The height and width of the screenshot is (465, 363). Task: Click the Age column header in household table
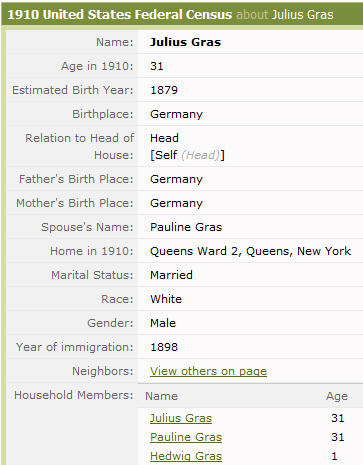pyautogui.click(x=337, y=396)
